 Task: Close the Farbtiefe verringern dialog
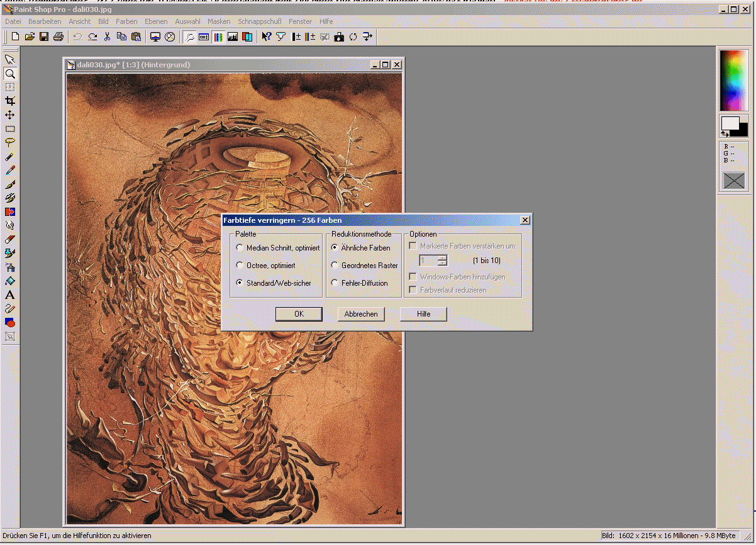tap(525, 220)
